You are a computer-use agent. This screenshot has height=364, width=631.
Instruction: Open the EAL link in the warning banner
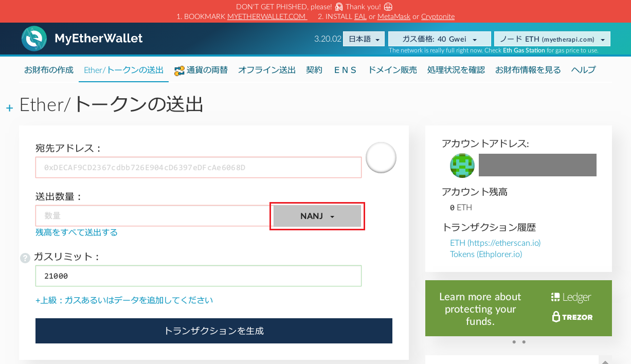360,16
